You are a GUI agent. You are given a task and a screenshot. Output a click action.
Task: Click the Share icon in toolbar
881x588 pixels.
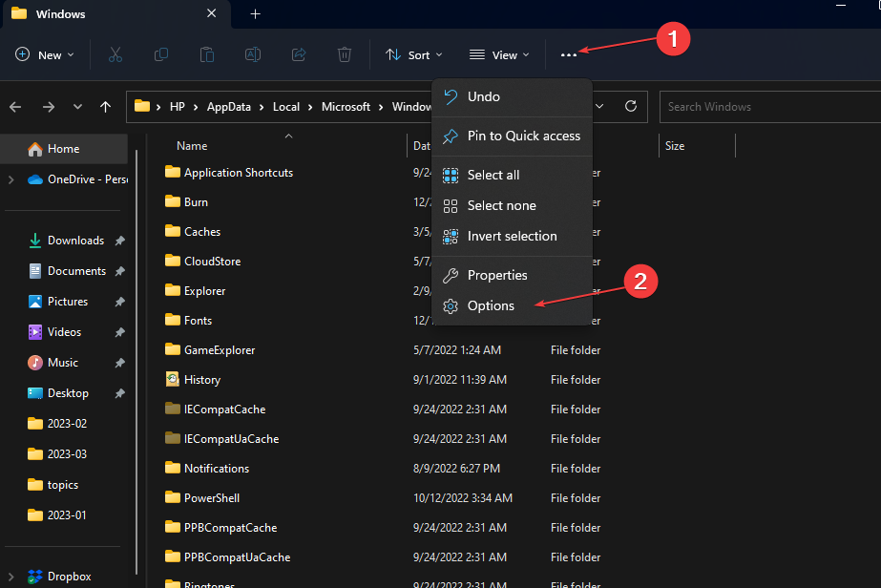299,54
